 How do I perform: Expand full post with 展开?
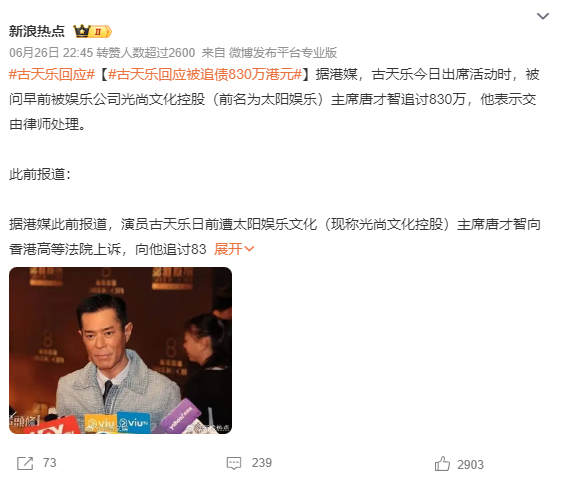point(228,249)
